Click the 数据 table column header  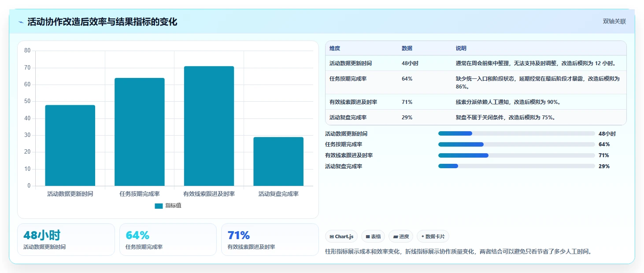pyautogui.click(x=407, y=48)
